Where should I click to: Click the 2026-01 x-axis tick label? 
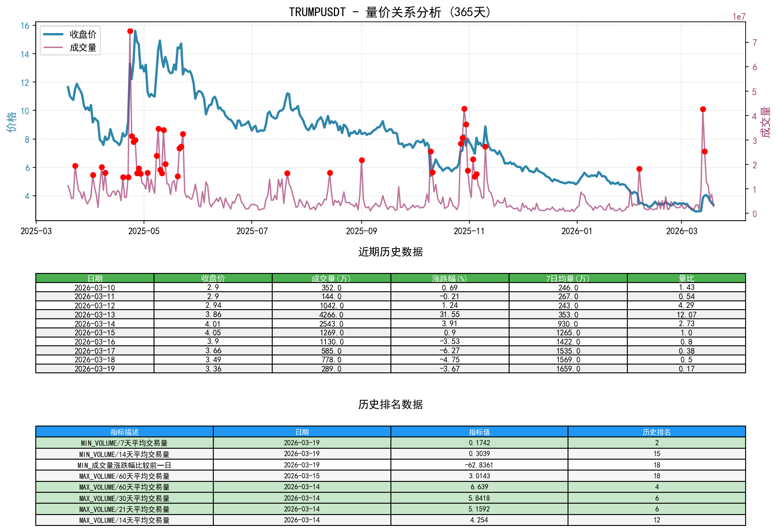tap(576, 231)
